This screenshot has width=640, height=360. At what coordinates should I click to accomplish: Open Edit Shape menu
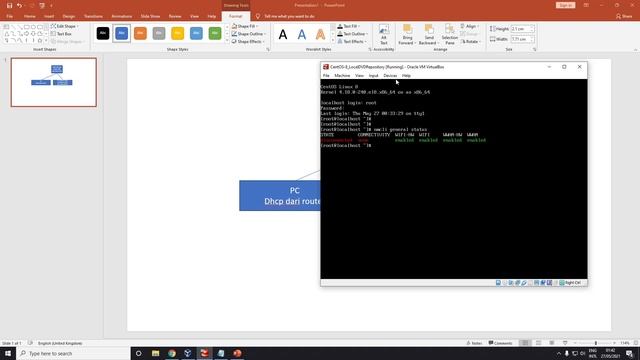pos(65,26)
